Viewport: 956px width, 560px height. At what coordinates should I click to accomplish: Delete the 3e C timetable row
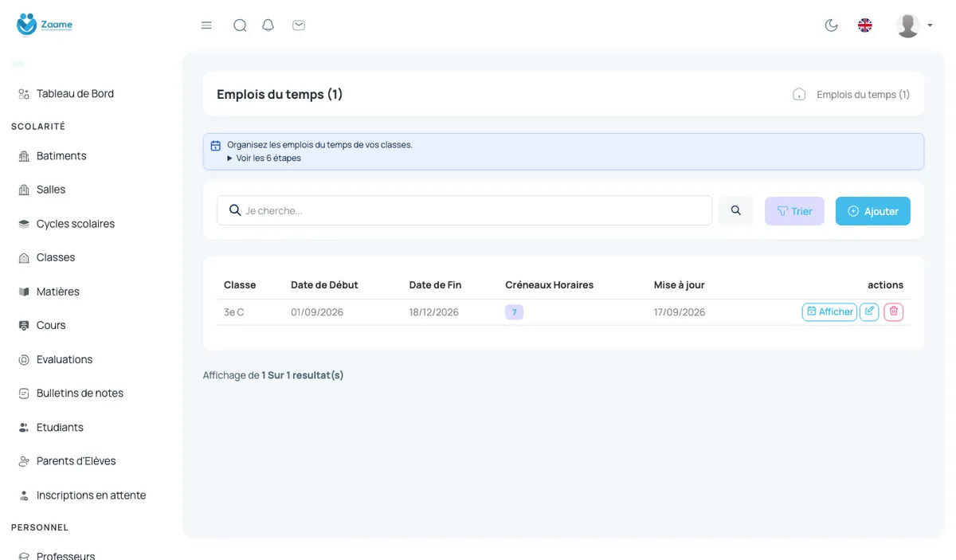[893, 311]
